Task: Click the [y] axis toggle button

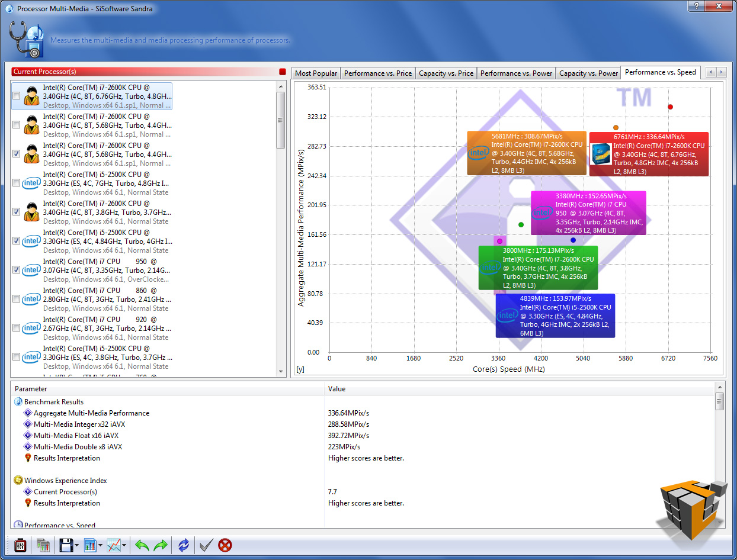Action: pyautogui.click(x=300, y=369)
